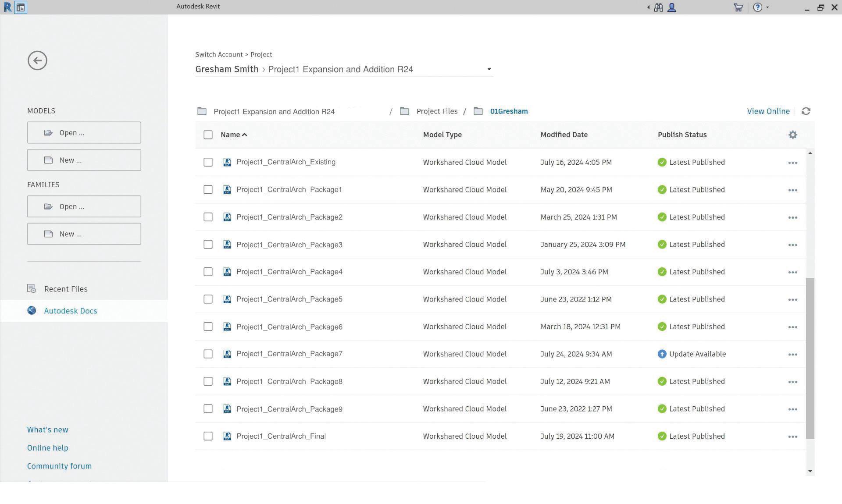Image resolution: width=842 pixels, height=504 pixels.
Task: Click the View Online link
Action: point(768,111)
